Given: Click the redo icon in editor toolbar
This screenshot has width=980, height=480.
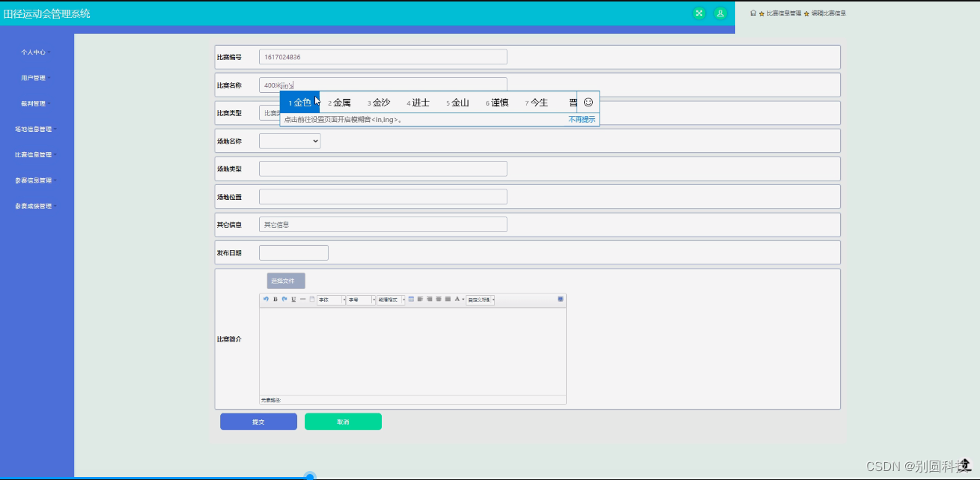Looking at the screenshot, I should (x=284, y=300).
